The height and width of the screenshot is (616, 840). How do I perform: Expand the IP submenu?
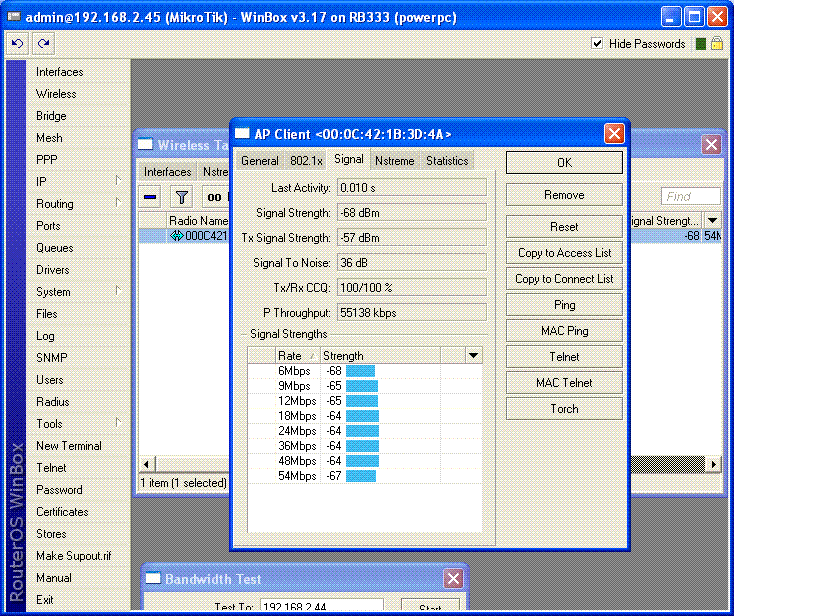118,181
